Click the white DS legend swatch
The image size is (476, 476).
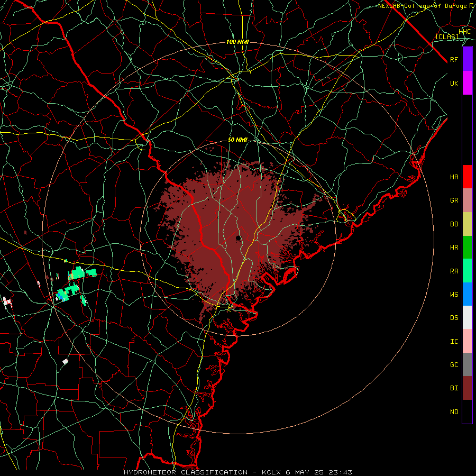[467, 317]
